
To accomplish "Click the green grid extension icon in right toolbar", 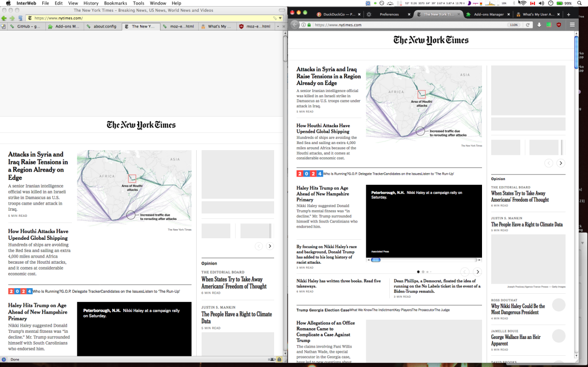I will pos(549,25).
